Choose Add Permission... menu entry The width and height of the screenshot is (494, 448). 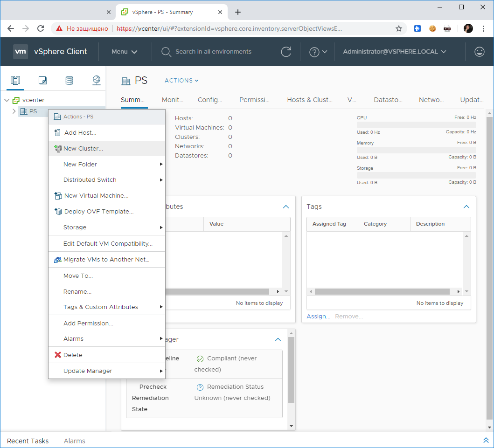[107, 324]
